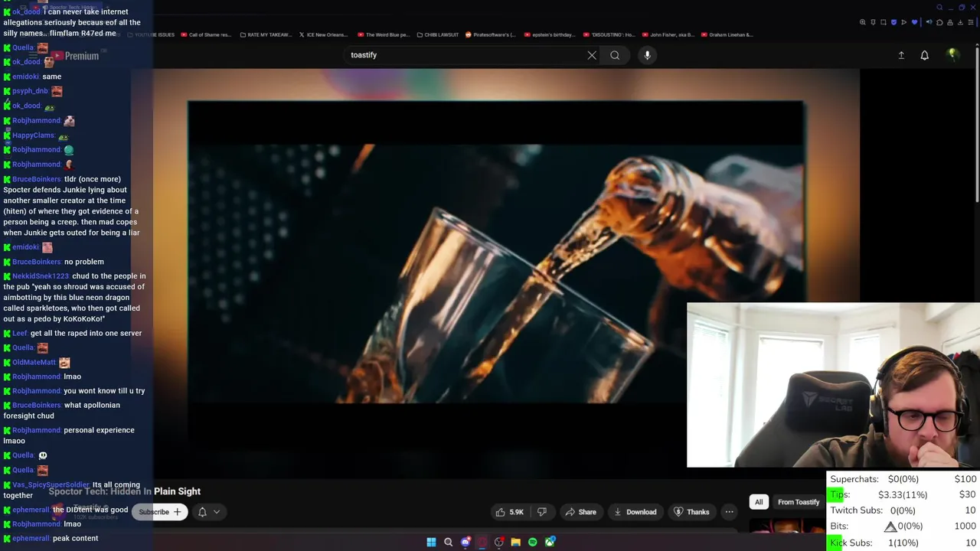Open 'John Fisher, aka B...' bookmark
This screenshot has height=551, width=980.
pyautogui.click(x=668, y=34)
